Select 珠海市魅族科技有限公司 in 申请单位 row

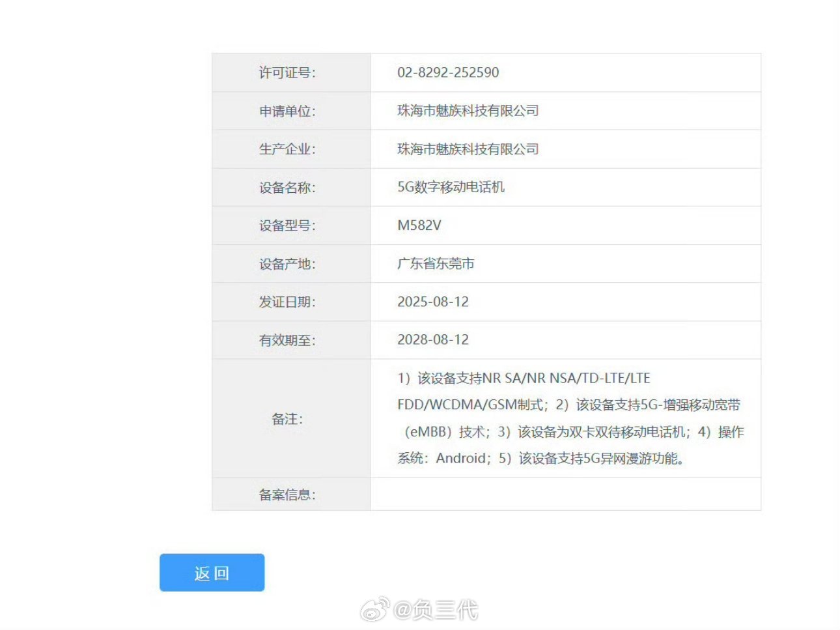point(468,111)
